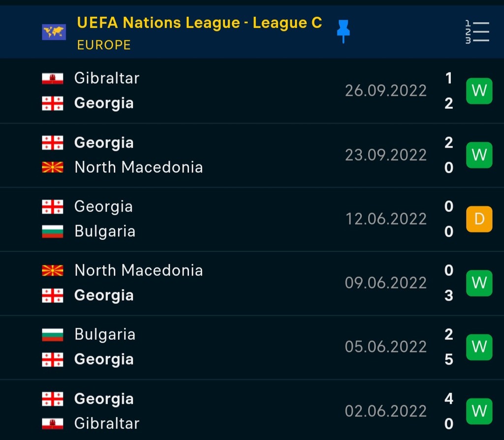Screen dimensions: 504x440
Task: Click the W badge for the 02.06.2022 match
Action: pos(479,411)
